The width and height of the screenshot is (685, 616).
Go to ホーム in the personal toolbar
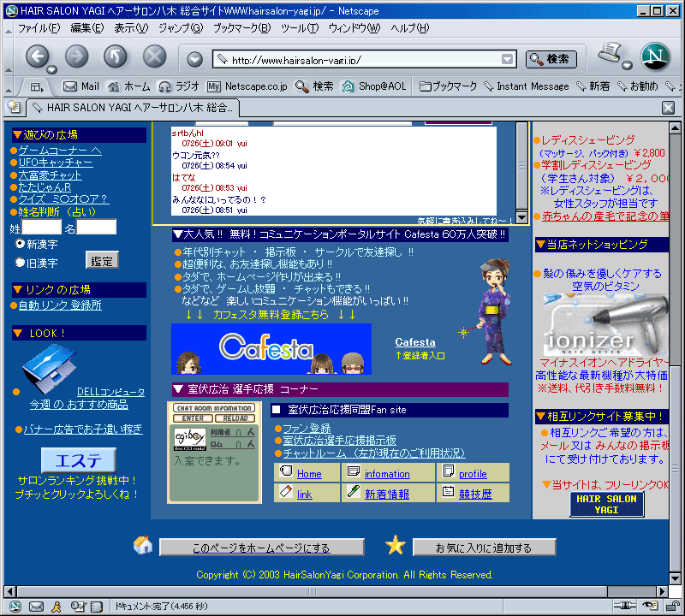pos(129,86)
